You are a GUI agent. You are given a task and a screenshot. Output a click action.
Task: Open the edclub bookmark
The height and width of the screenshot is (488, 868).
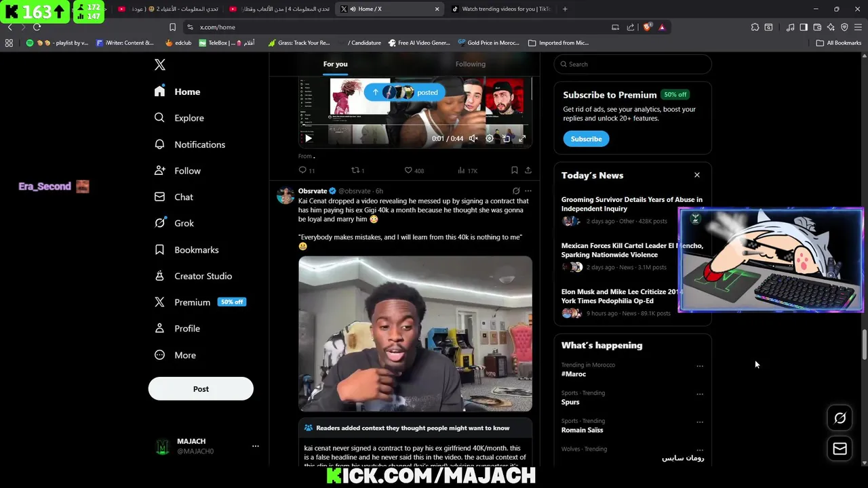[179, 43]
